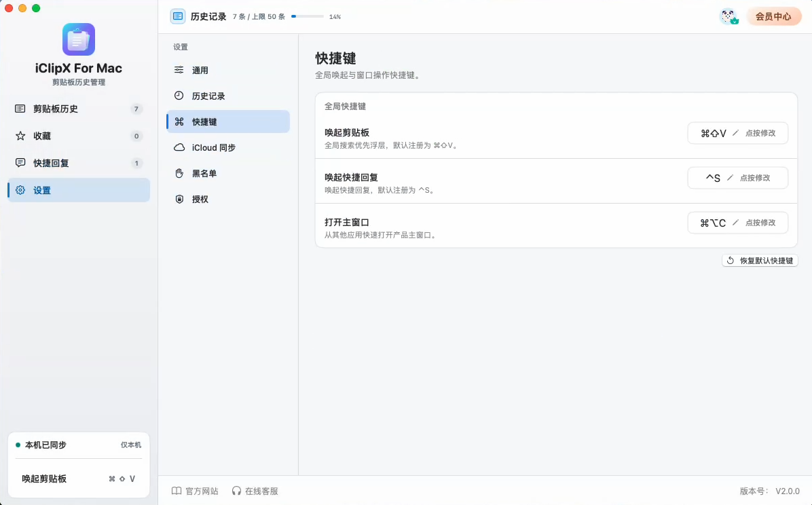
Task: Click the pencil icon in 唤起快捷回复 row
Action: 730,178
